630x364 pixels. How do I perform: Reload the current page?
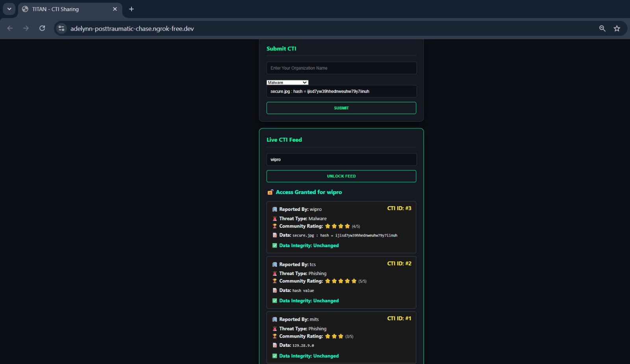[x=42, y=28]
